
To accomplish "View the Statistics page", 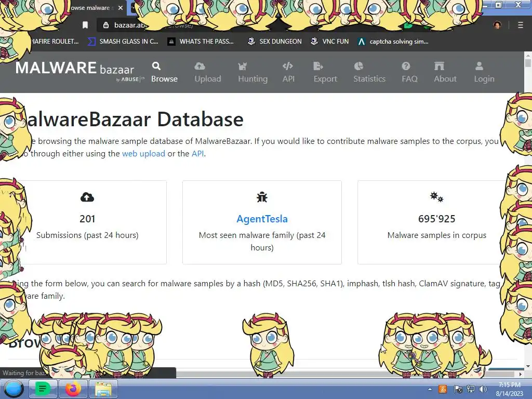I will pos(369,72).
